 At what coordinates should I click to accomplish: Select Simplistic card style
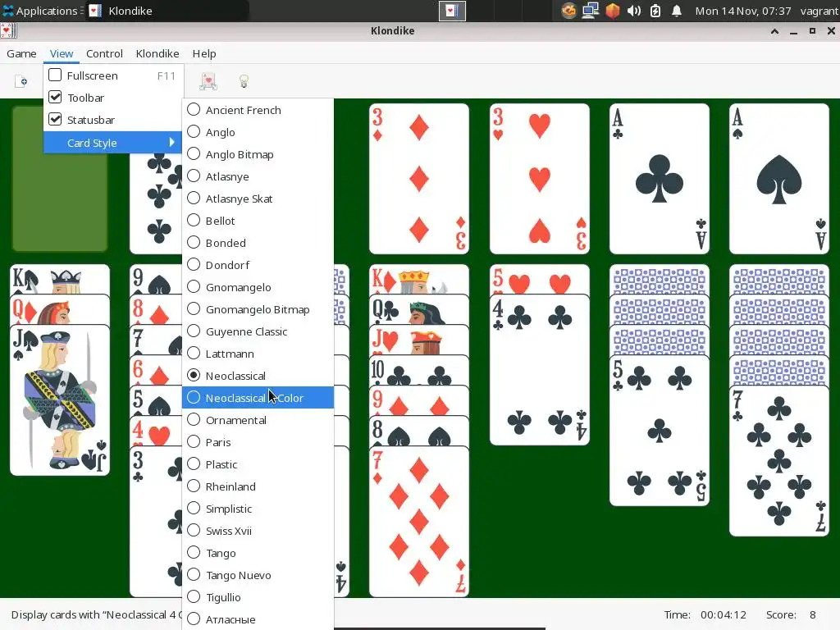[x=258, y=509]
